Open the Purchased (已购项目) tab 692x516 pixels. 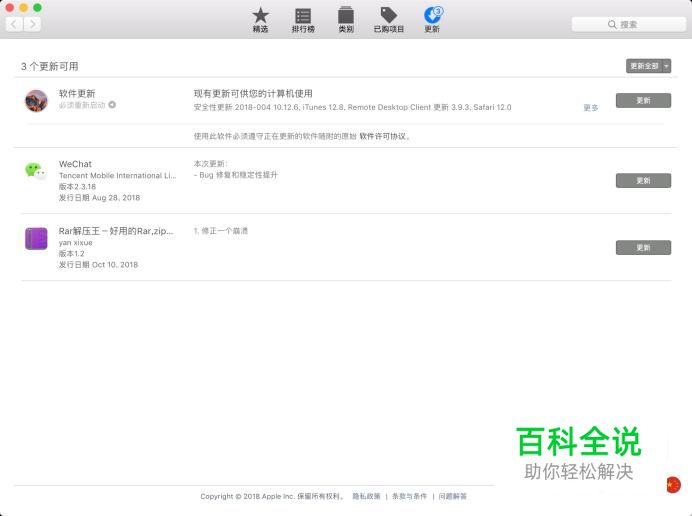388,20
